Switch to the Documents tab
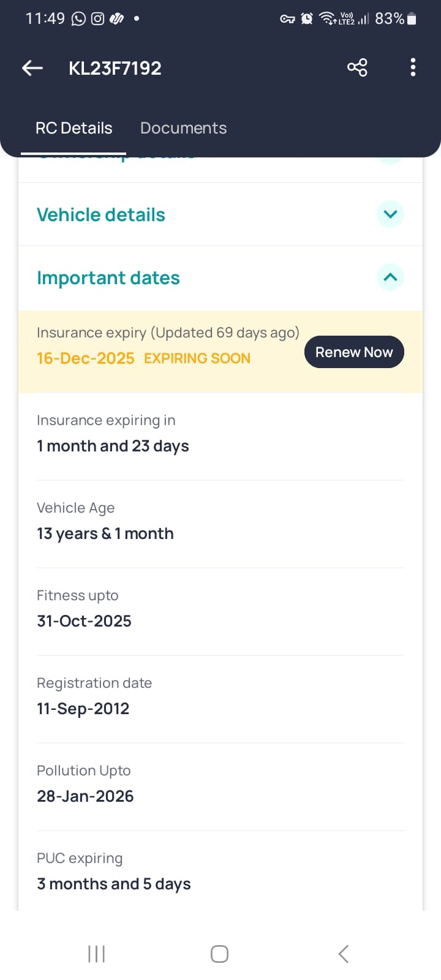This screenshot has width=441, height=980. [x=183, y=128]
